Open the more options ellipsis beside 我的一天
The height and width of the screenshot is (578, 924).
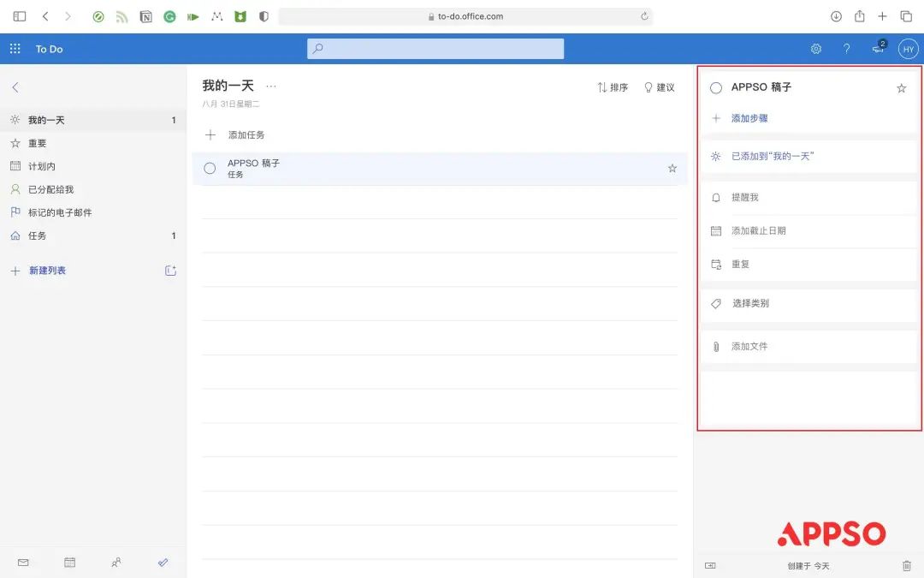pos(271,86)
